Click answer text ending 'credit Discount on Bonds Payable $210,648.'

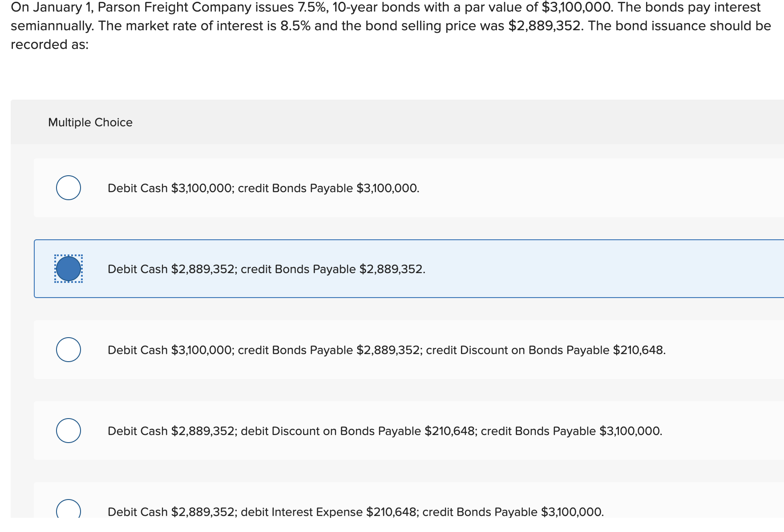387,350
